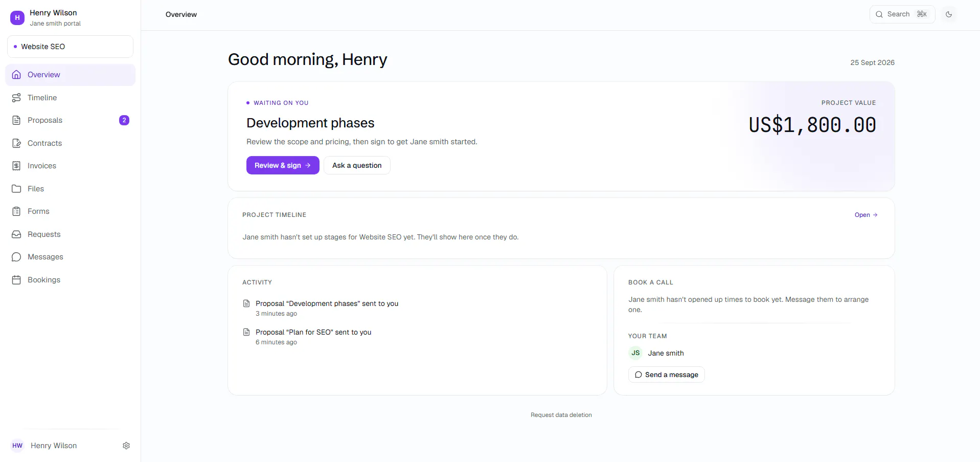Click the Jane smith team member name
980x462 pixels.
click(x=666, y=353)
